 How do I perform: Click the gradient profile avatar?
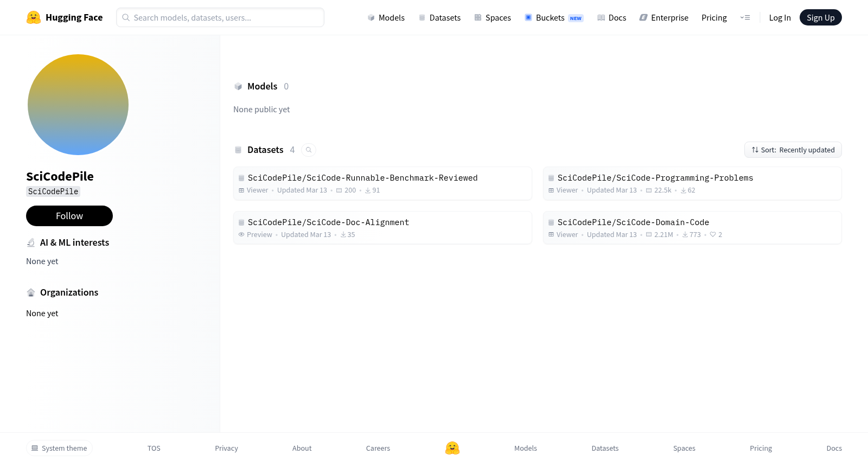78,105
